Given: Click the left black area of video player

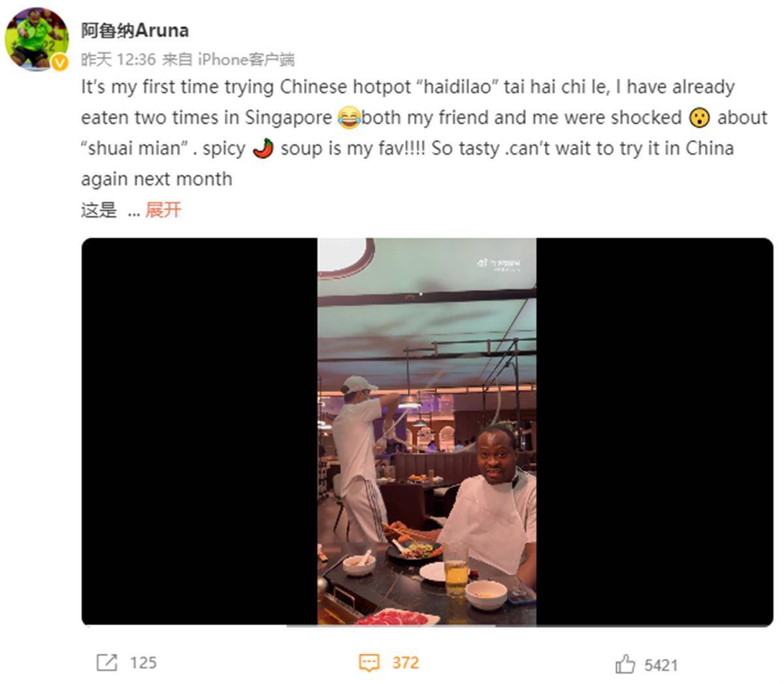Looking at the screenshot, I should click(199, 431).
